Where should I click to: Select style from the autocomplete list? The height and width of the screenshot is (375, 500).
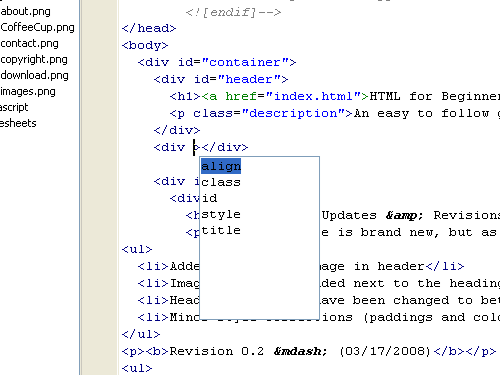click(221, 214)
